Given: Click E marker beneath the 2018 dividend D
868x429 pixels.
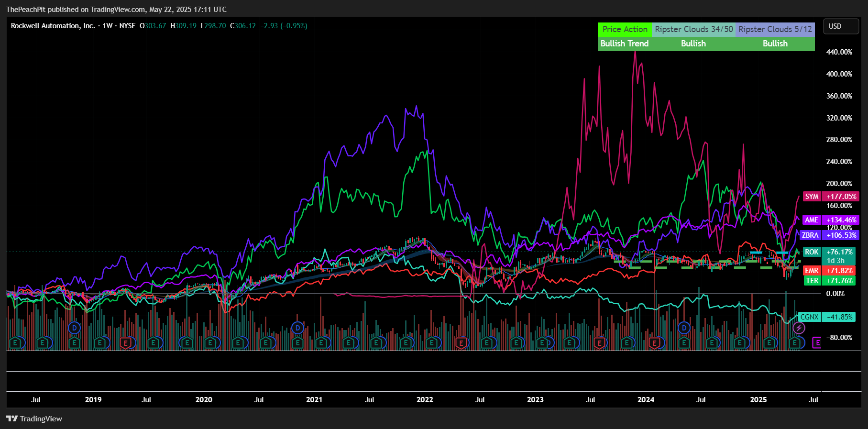Looking at the screenshot, I should point(74,343).
